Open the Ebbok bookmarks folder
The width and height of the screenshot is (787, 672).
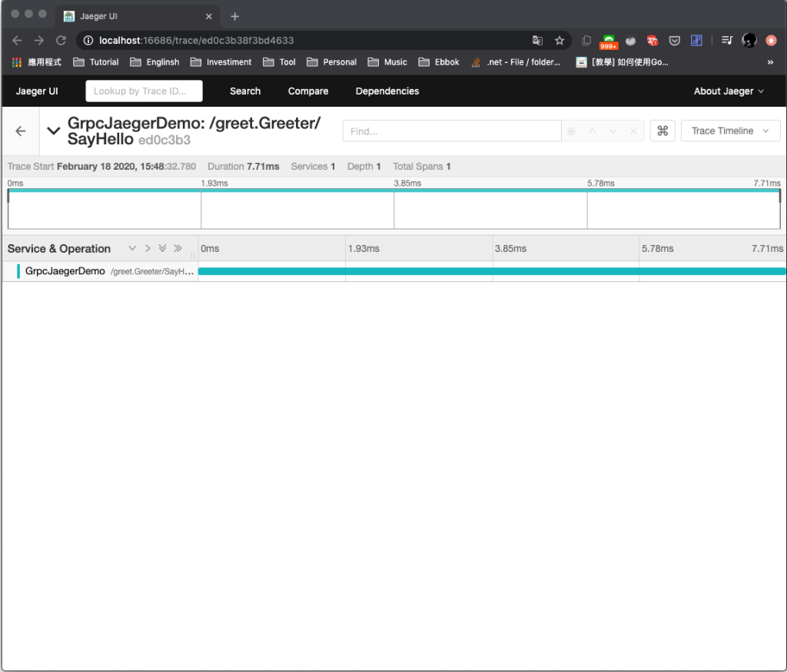[x=439, y=62]
